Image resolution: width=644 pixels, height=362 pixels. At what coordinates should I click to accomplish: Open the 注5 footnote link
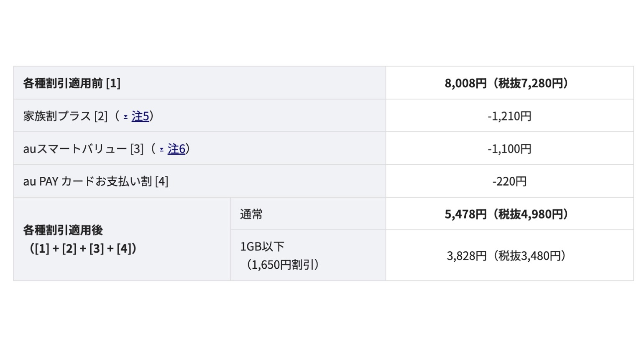(140, 116)
